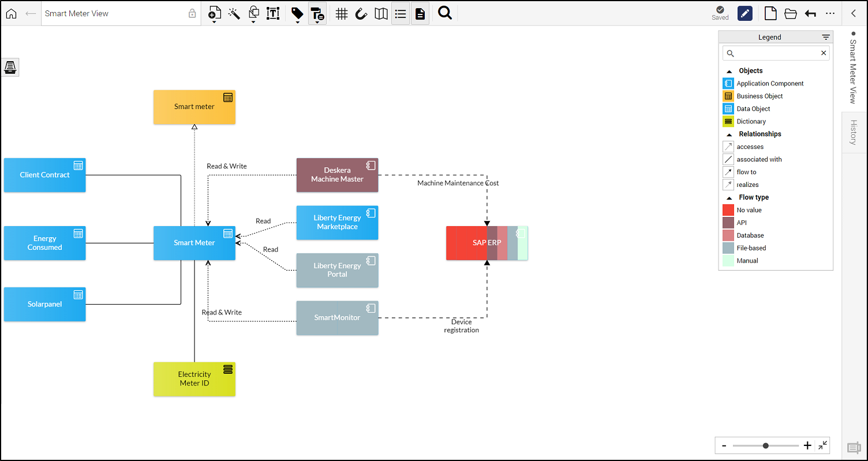Image resolution: width=868 pixels, height=461 pixels.
Task: Open the tag label tool
Action: [x=297, y=14]
